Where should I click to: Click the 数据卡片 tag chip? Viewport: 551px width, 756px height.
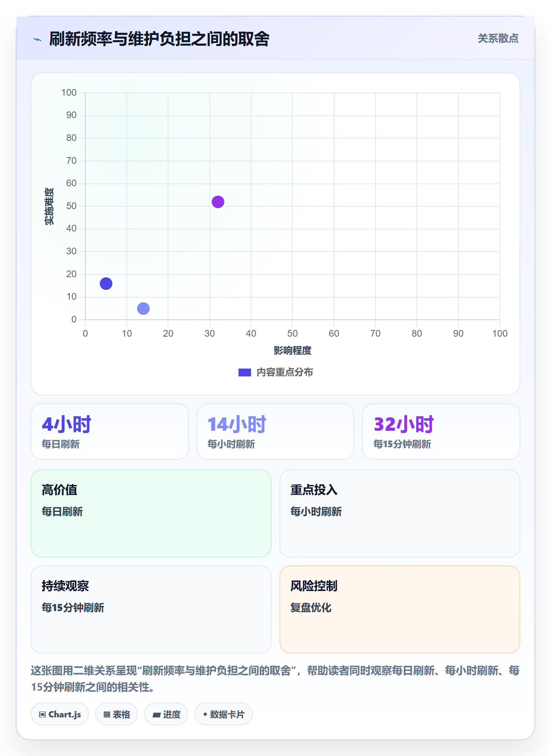[x=224, y=714]
